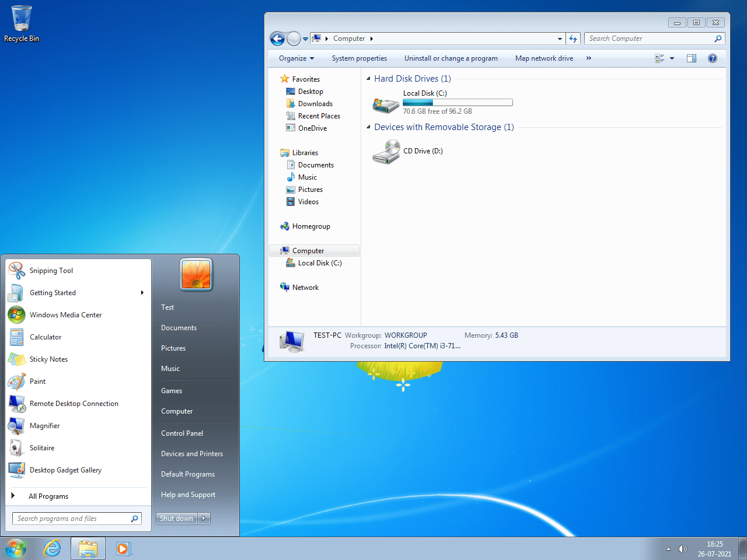Open Shut down options arrow
Screen dimensions: 747x560
pyautogui.click(x=204, y=519)
